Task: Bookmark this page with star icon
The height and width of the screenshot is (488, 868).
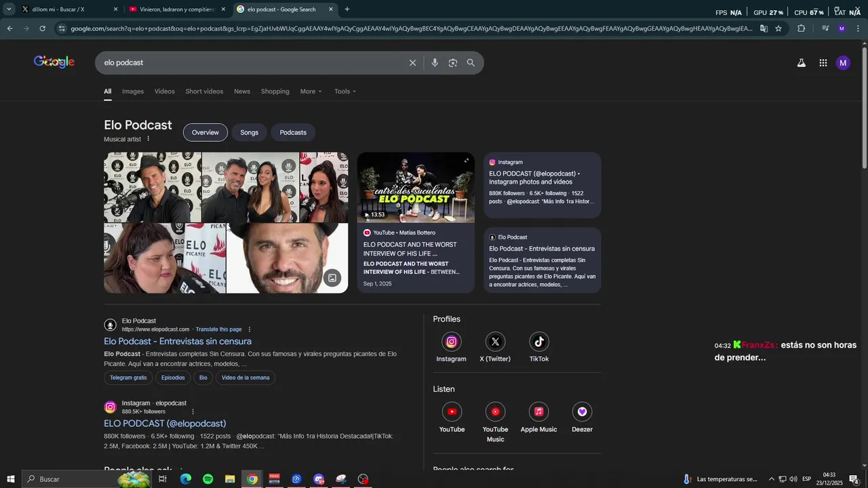Action: click(778, 28)
